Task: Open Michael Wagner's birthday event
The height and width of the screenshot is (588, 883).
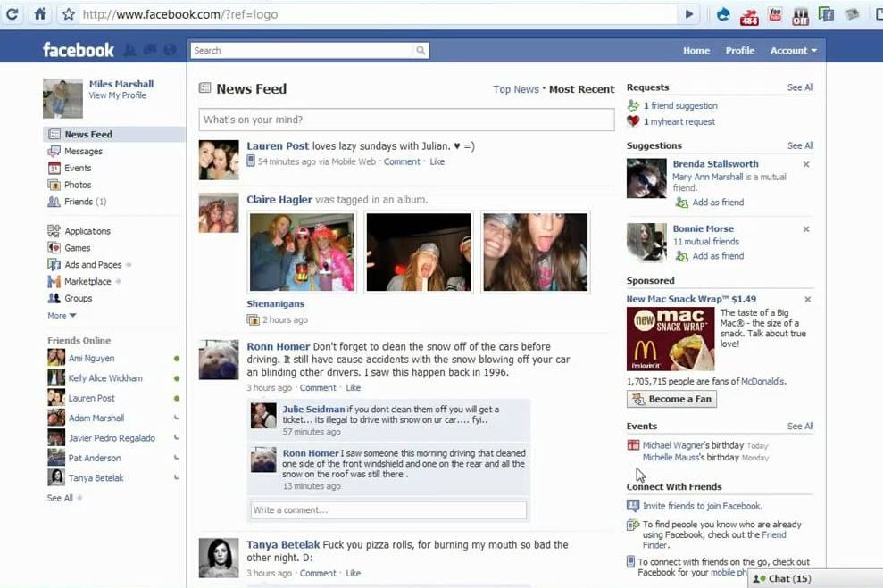Action: point(693,445)
